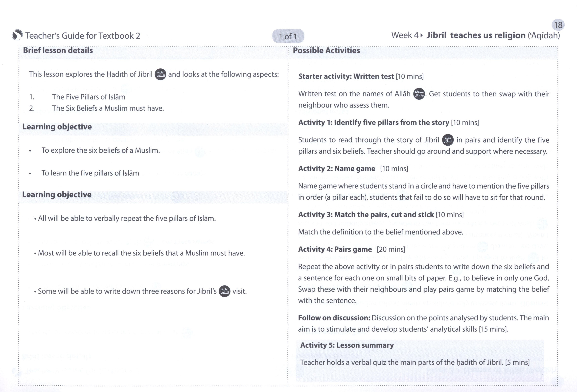This screenshot has width=577, height=392.
Task: Click the arrow after Week 4
Action: (422, 36)
